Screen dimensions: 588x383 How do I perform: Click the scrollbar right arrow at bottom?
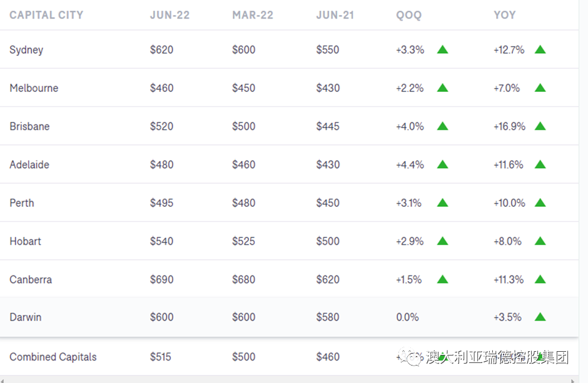574,379
